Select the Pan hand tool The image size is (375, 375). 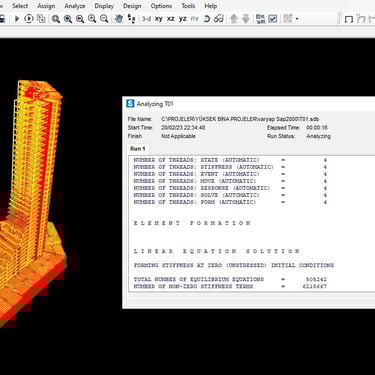(x=119, y=19)
